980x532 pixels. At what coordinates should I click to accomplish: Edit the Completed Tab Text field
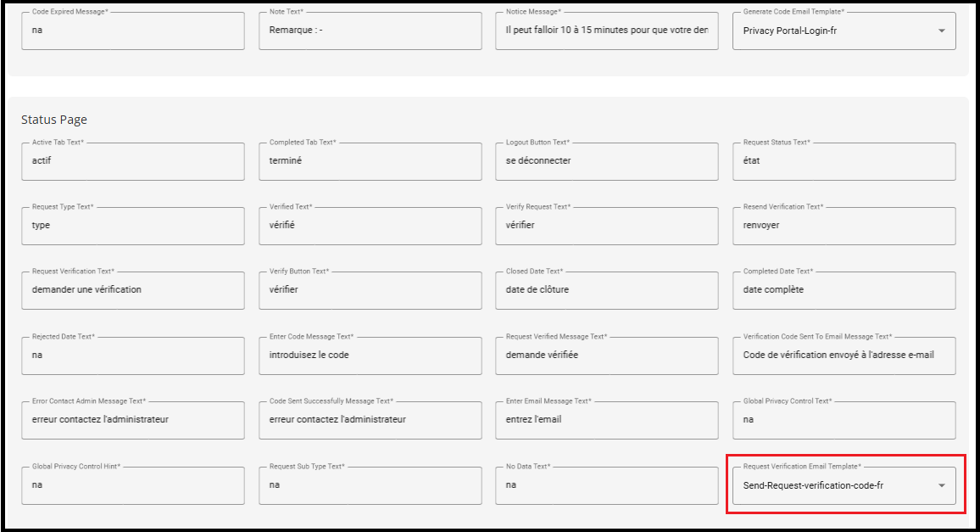click(x=370, y=161)
